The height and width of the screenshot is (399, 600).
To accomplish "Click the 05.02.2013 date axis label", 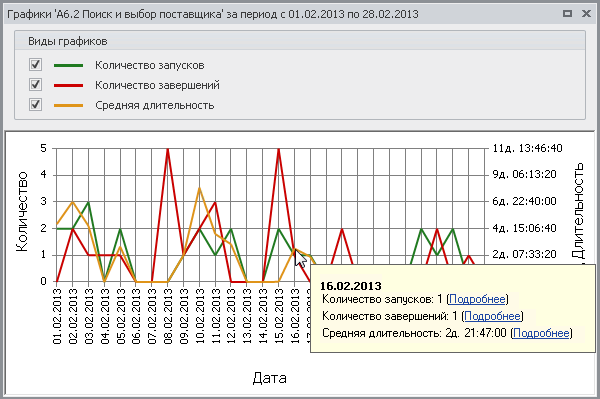I will pos(121,316).
